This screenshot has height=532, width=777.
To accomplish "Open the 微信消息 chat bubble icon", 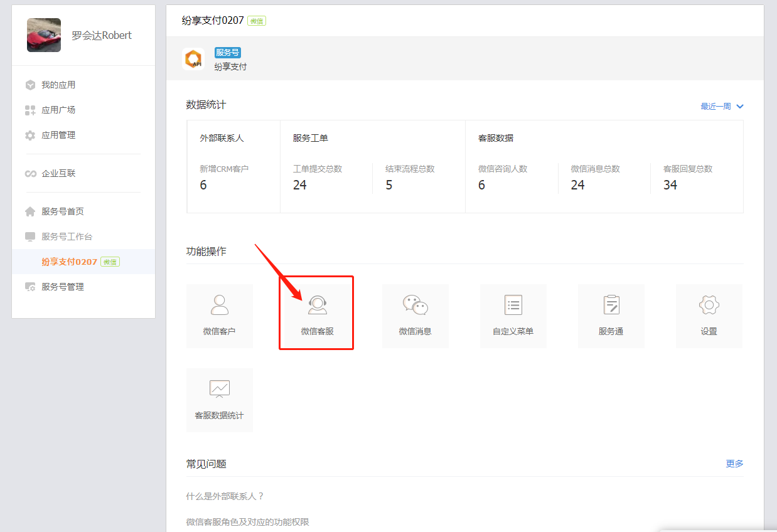I will pyautogui.click(x=415, y=306).
